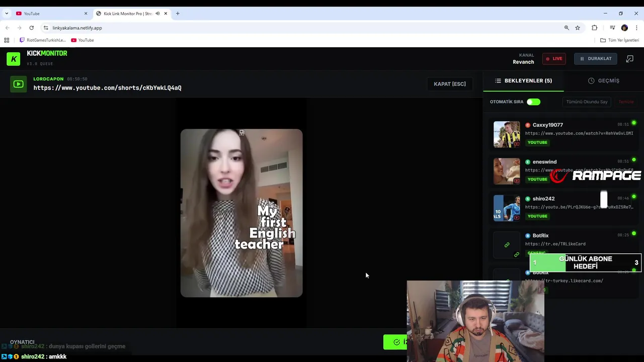Click the LORDCAPON sender name
The width and height of the screenshot is (644, 362).
[x=48, y=79]
